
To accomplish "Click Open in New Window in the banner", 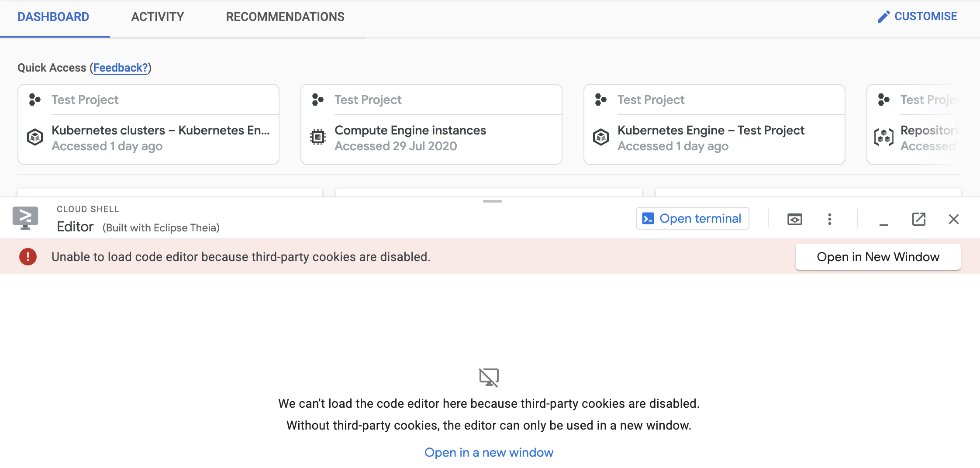I will pyautogui.click(x=878, y=257).
